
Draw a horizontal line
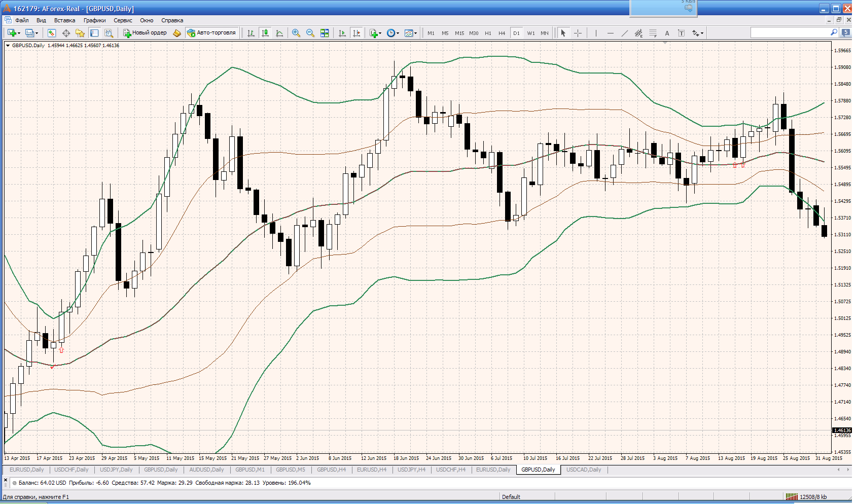[x=610, y=33]
